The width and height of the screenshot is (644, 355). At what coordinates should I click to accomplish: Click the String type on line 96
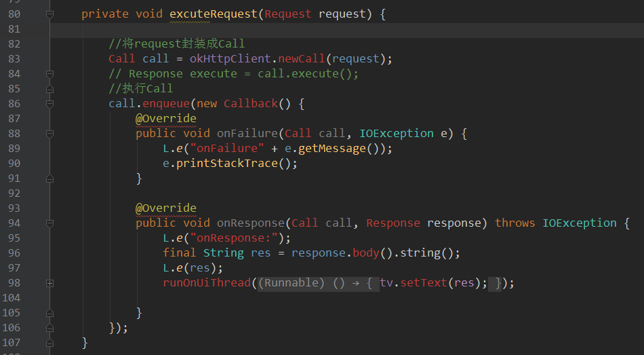pyautogui.click(x=224, y=253)
